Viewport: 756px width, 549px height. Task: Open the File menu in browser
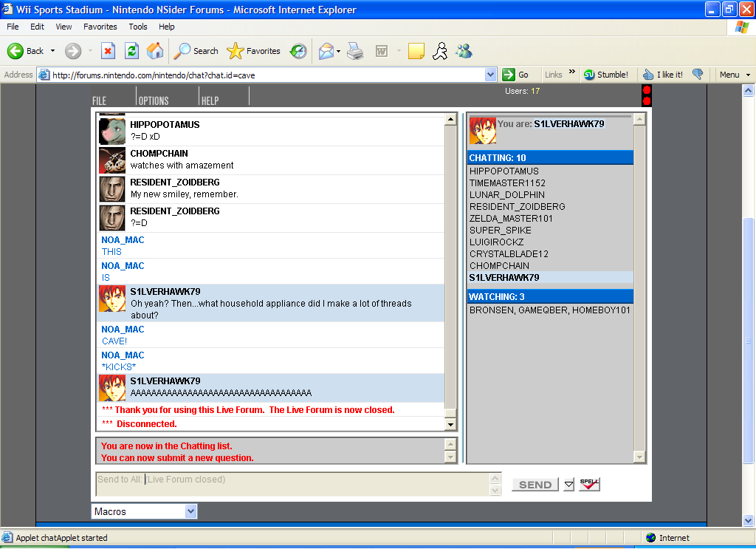pos(13,27)
